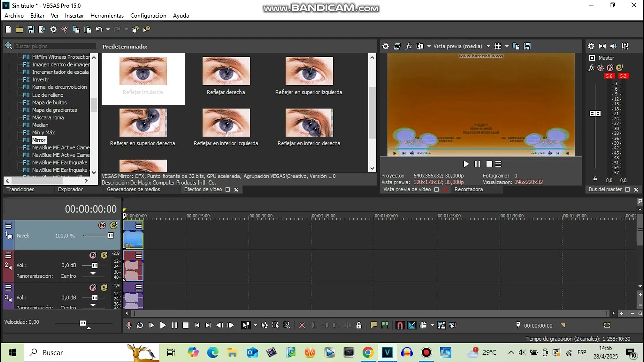
Task: Open the What's This help cursor icon
Action: pyautogui.click(x=147, y=30)
